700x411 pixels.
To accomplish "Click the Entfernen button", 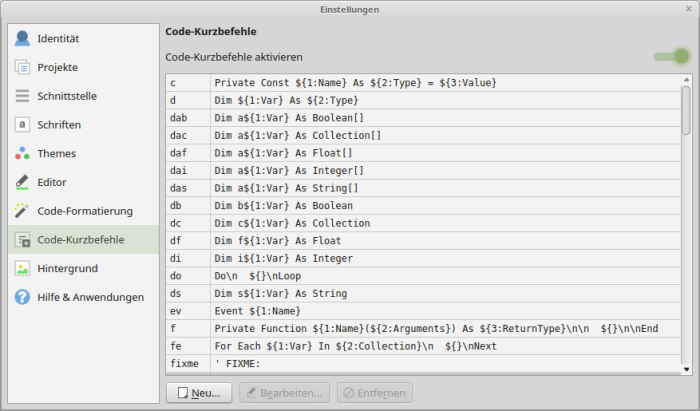I will pyautogui.click(x=374, y=392).
